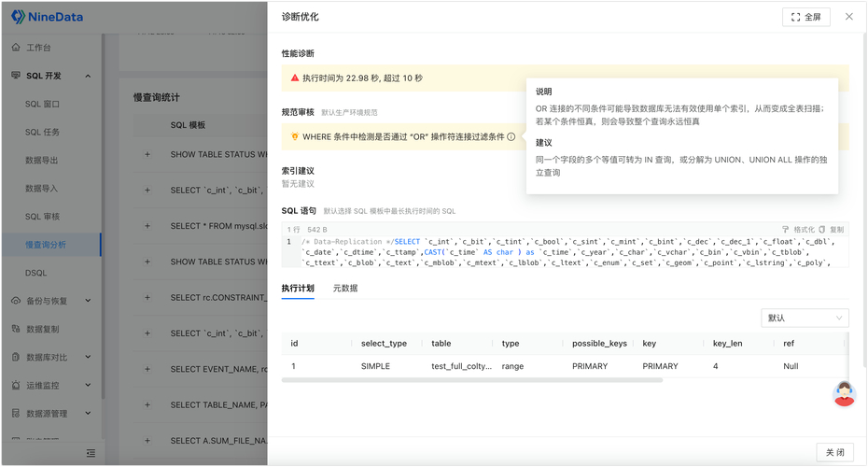
Task: Click the range type cell
Action: coord(512,366)
